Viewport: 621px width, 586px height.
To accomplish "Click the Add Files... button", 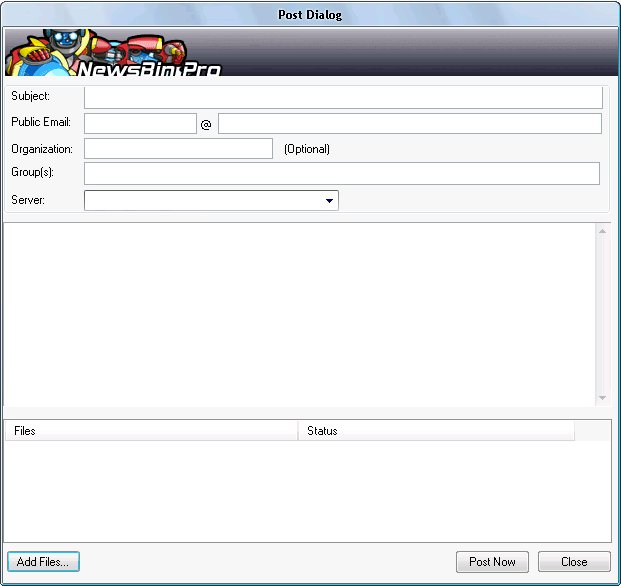I will pyautogui.click(x=43, y=562).
